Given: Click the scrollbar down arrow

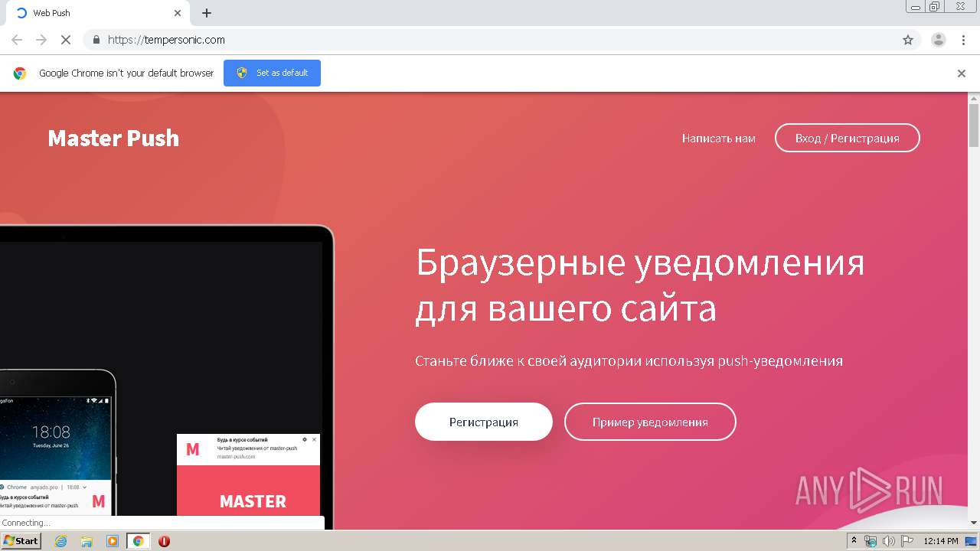Looking at the screenshot, I should [974, 523].
